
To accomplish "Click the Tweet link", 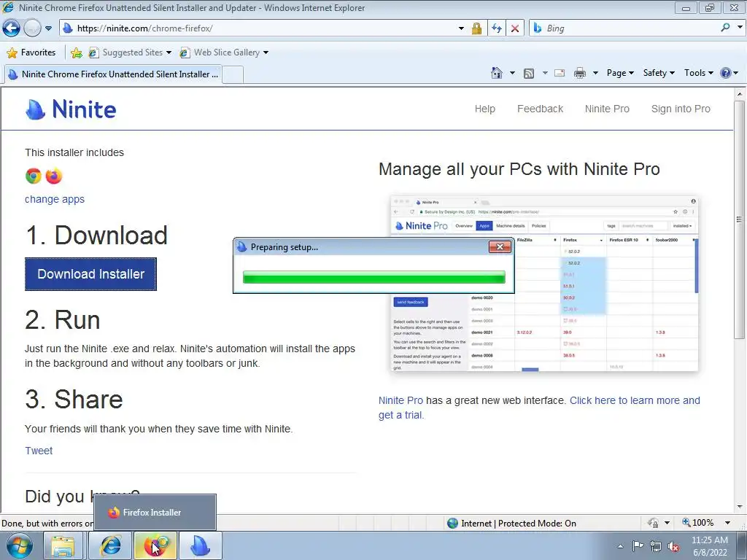I will pos(39,451).
